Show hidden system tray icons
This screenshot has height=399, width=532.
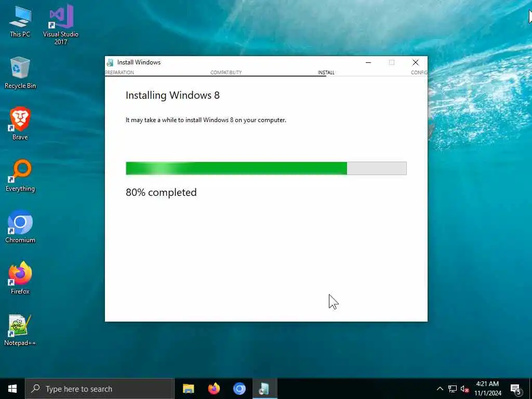[x=440, y=389]
